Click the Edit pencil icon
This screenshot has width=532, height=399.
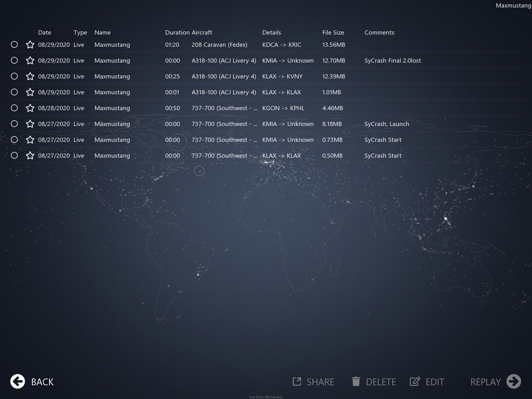click(415, 382)
